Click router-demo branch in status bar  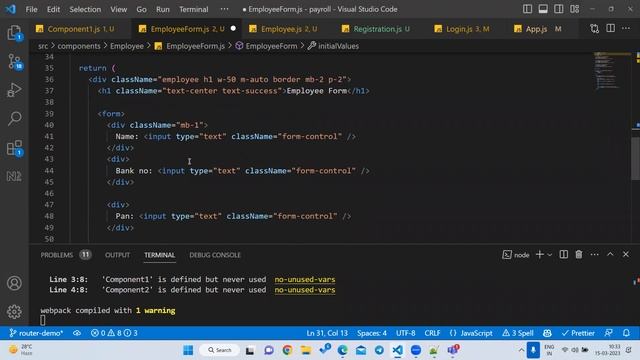[36, 333]
